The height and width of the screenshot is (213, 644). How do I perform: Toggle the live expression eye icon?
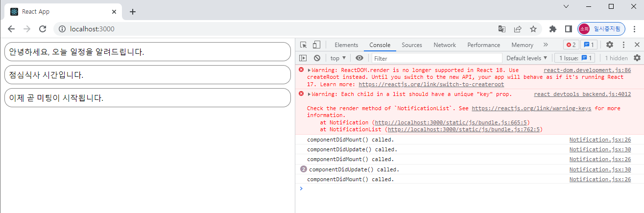(x=359, y=58)
